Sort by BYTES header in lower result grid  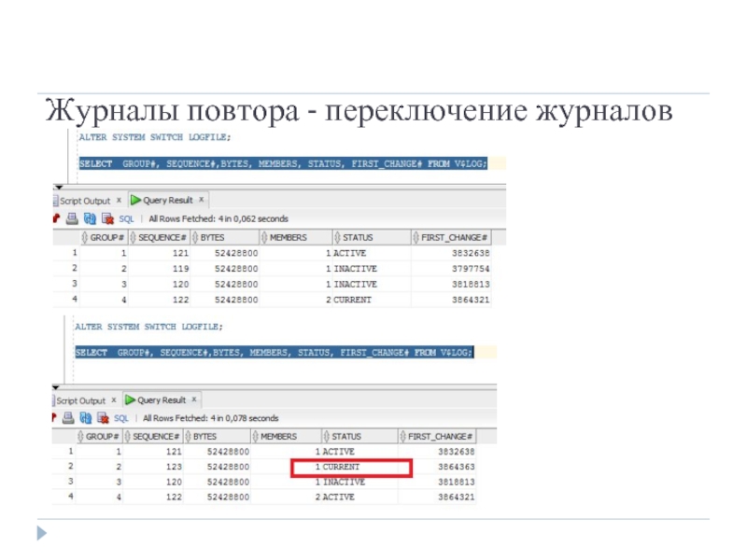[217, 436]
